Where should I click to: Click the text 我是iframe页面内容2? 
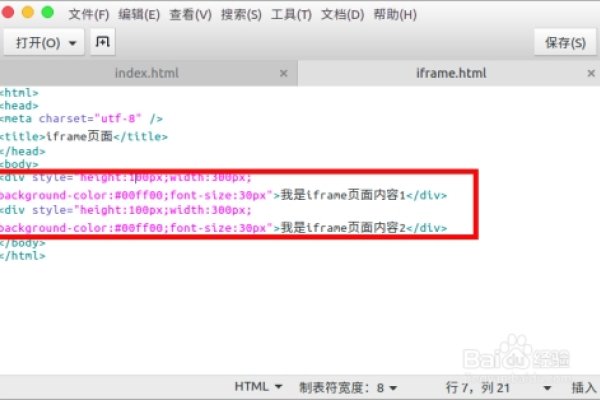pyautogui.click(x=343, y=228)
